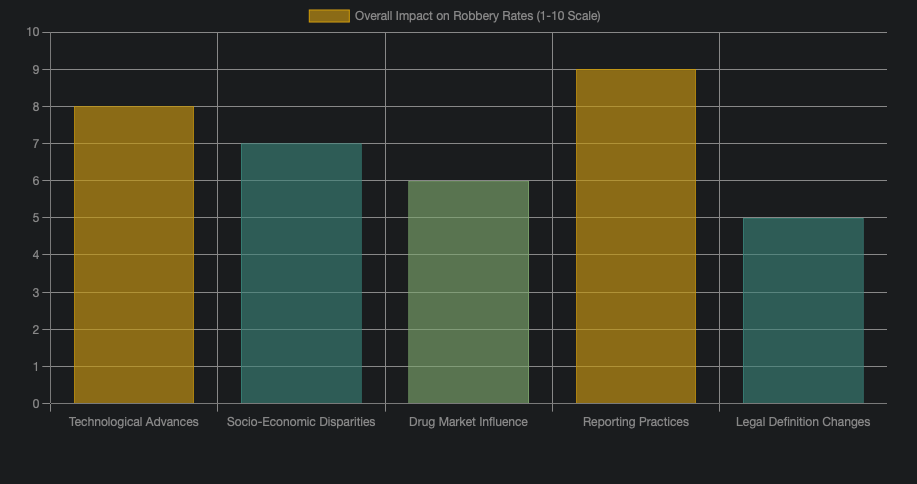This screenshot has height=484, width=917.
Task: Click the 9 tick on the y-axis
Action: (x=35, y=70)
